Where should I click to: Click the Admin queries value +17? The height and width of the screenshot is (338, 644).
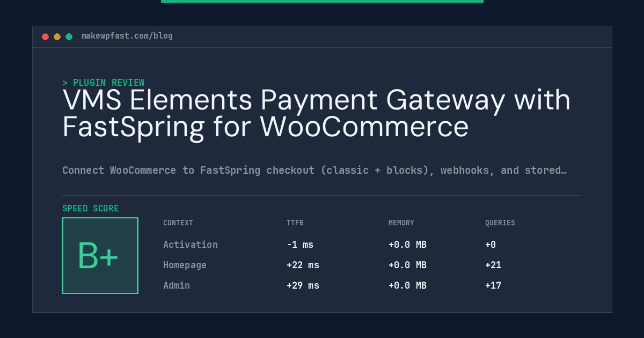[x=493, y=285]
